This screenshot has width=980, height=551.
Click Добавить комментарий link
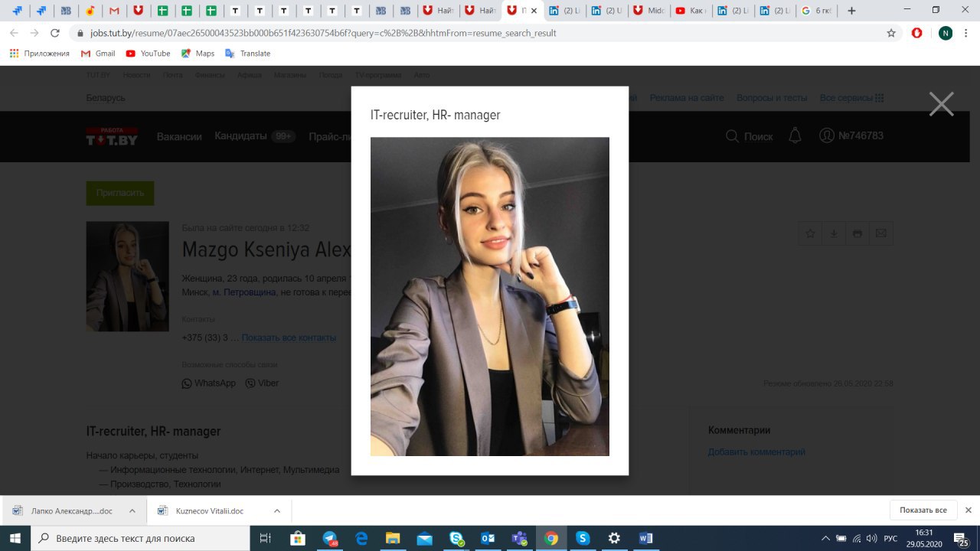756,452
